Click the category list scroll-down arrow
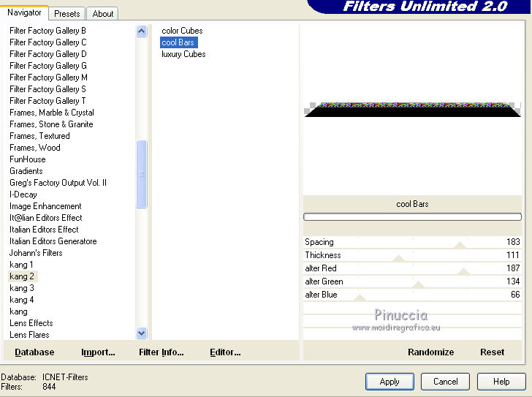This screenshot has height=397, width=532. click(142, 333)
